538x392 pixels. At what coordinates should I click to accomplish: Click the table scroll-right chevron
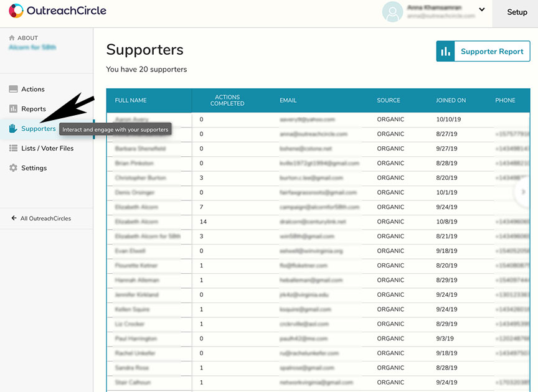[523, 192]
